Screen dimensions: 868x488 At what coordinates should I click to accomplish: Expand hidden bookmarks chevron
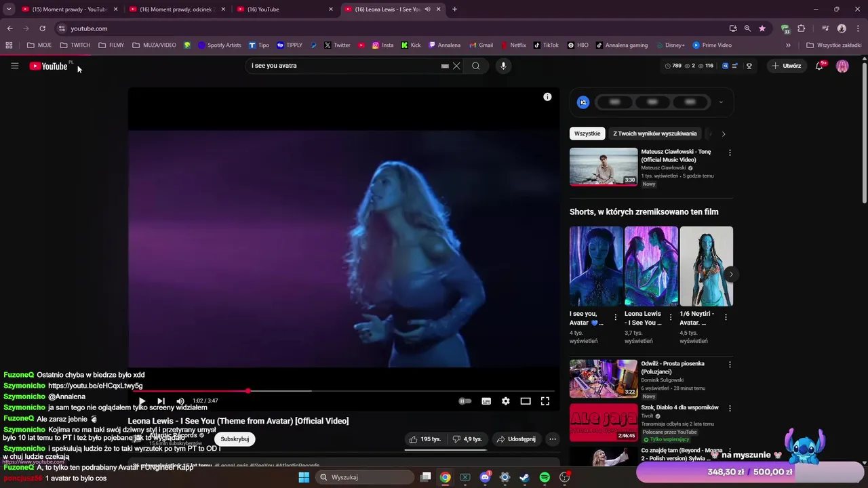click(788, 45)
